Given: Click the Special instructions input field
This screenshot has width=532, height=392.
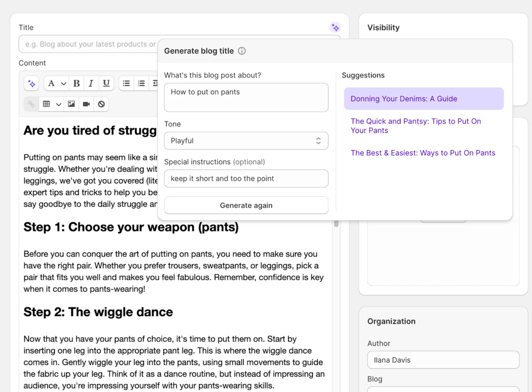Looking at the screenshot, I should coord(246,179).
